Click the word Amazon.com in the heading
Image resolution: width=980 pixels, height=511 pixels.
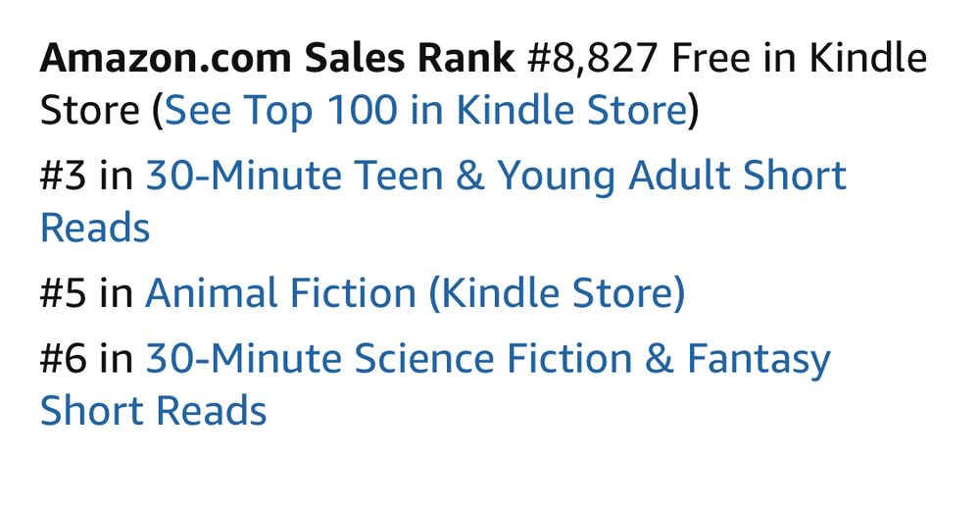pyautogui.click(x=167, y=58)
